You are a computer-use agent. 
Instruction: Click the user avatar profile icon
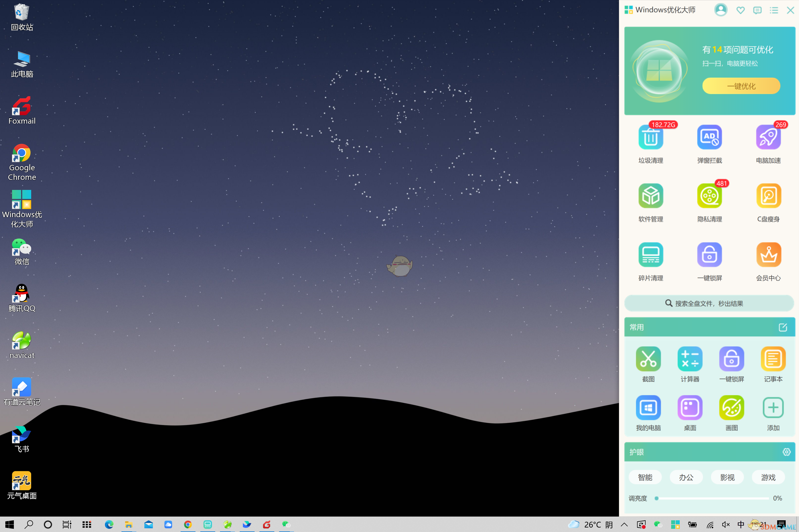[721, 10]
